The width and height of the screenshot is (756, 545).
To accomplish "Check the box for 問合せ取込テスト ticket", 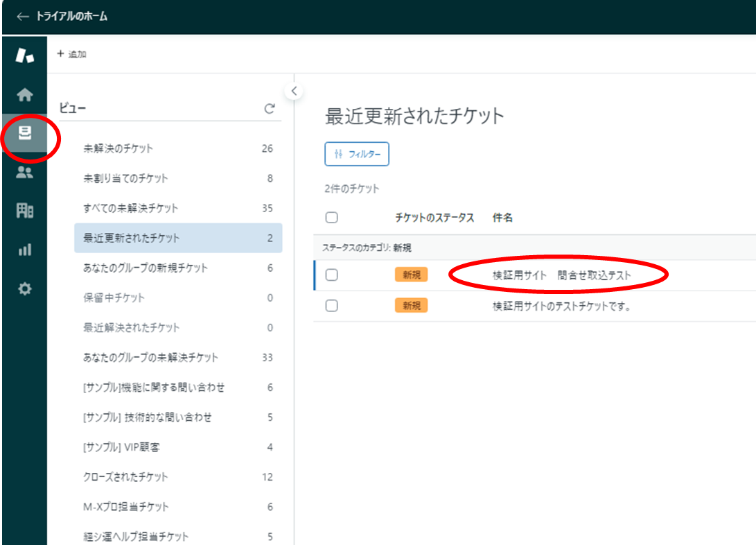I will 331,275.
